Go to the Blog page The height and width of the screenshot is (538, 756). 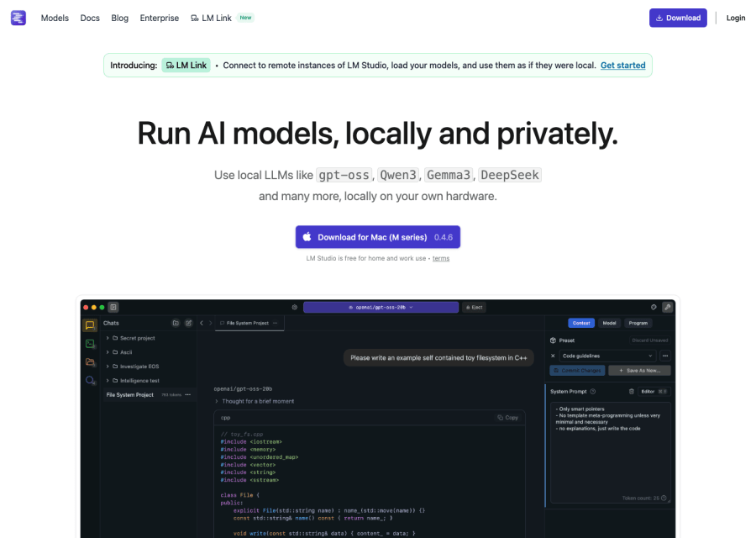[119, 18]
